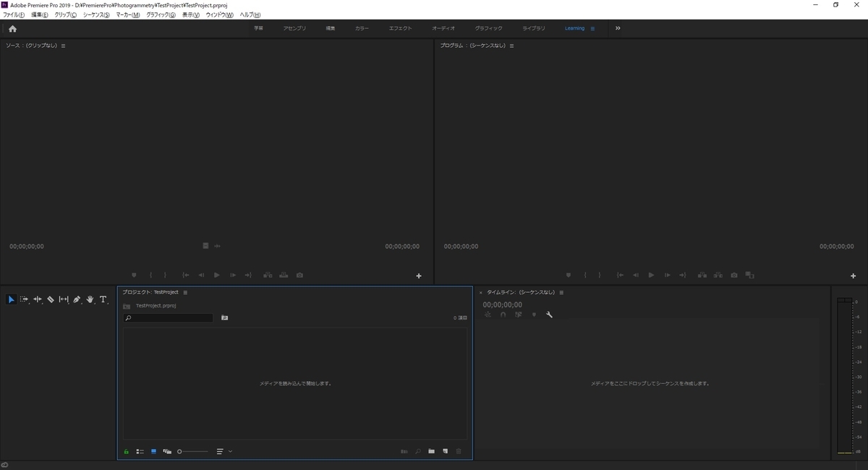Toggle Drag Audio Only in Source monitor
This screenshot has height=470, width=868.
(217, 246)
